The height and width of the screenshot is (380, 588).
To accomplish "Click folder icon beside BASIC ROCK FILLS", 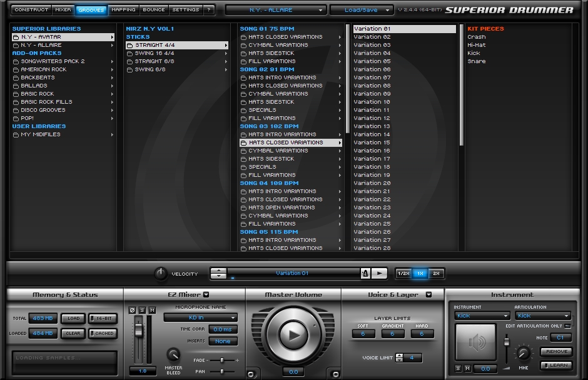I will point(16,102).
